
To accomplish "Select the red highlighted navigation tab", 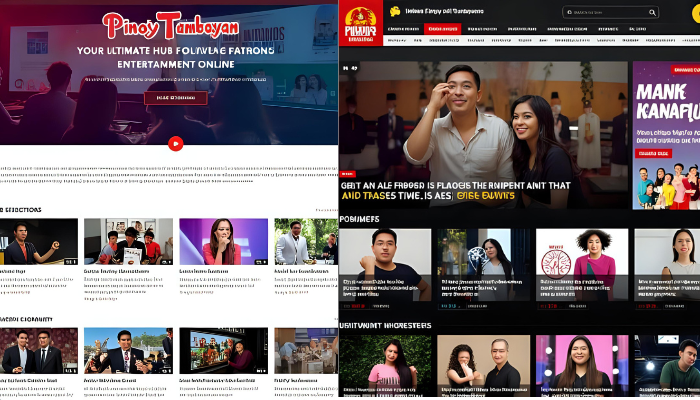I will 442,29.
